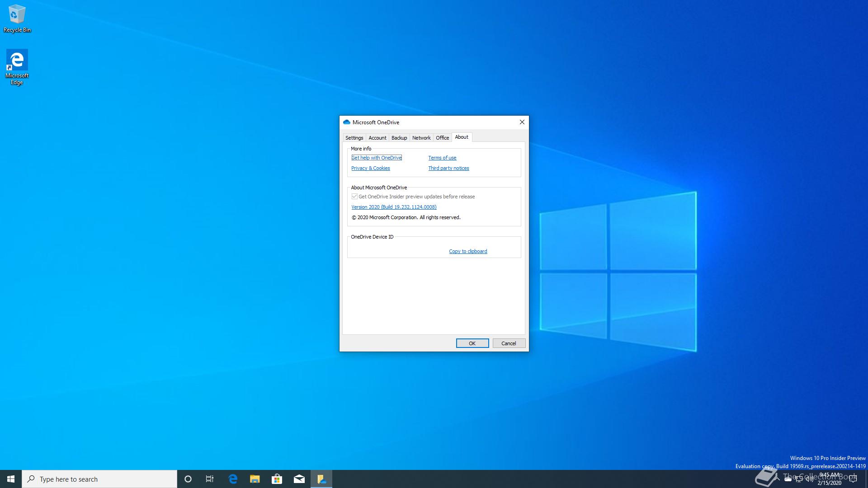The image size is (868, 488).
Task: Open the Action Center notifications icon
Action: click(853, 479)
